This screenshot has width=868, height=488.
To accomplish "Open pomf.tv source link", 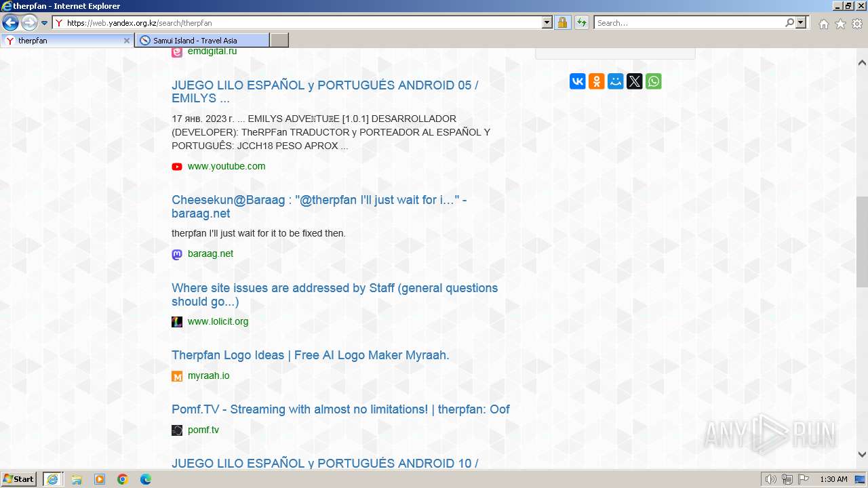I will tap(203, 430).
